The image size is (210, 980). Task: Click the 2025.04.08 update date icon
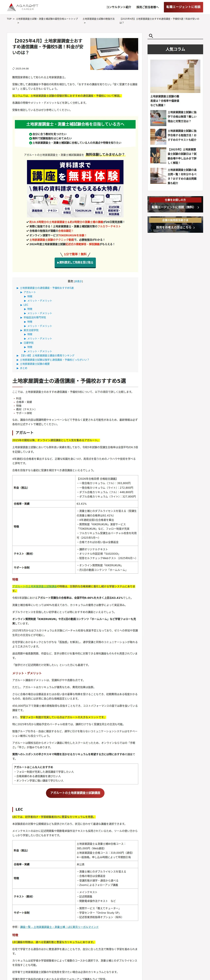[x=13, y=69]
